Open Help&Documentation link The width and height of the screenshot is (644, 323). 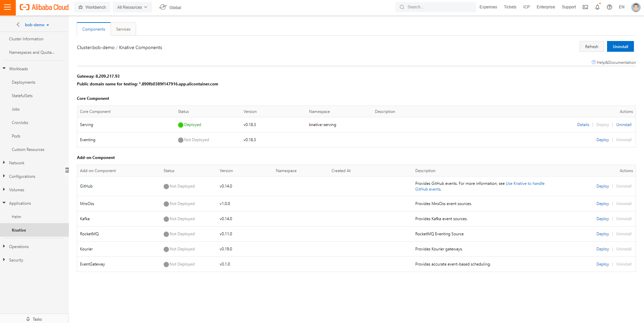[x=614, y=63]
